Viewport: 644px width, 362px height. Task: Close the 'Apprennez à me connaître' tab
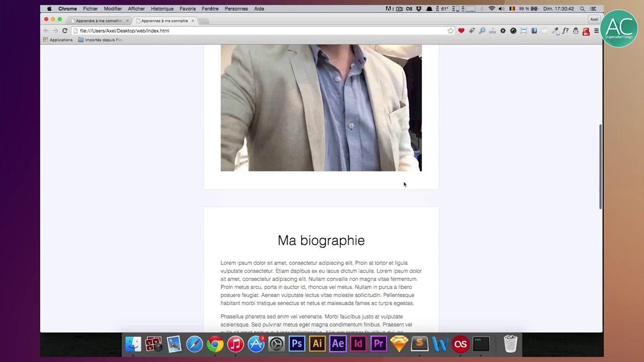tap(193, 21)
